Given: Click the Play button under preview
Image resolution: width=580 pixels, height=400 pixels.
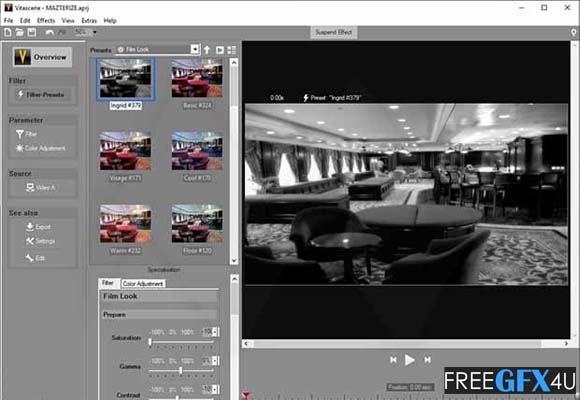Looking at the screenshot, I should point(409,360).
